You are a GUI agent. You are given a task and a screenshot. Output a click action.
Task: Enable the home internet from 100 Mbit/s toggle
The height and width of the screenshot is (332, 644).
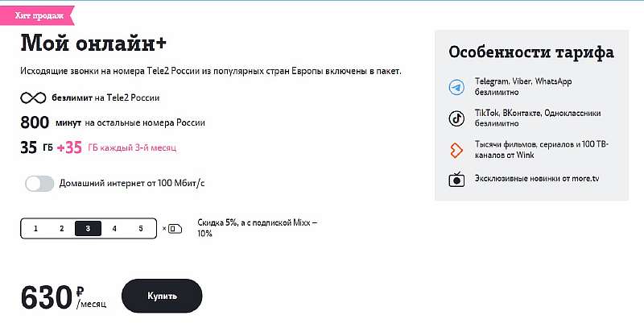click(x=39, y=184)
